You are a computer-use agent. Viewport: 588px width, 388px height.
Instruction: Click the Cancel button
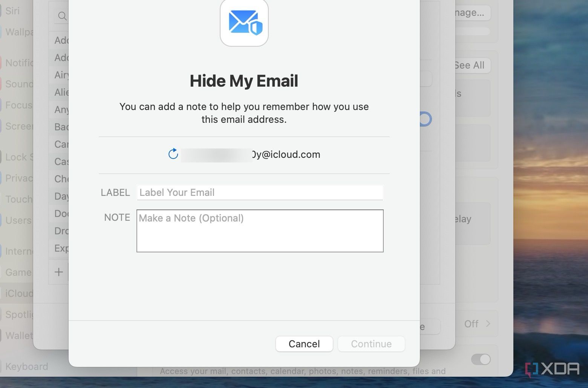click(304, 344)
